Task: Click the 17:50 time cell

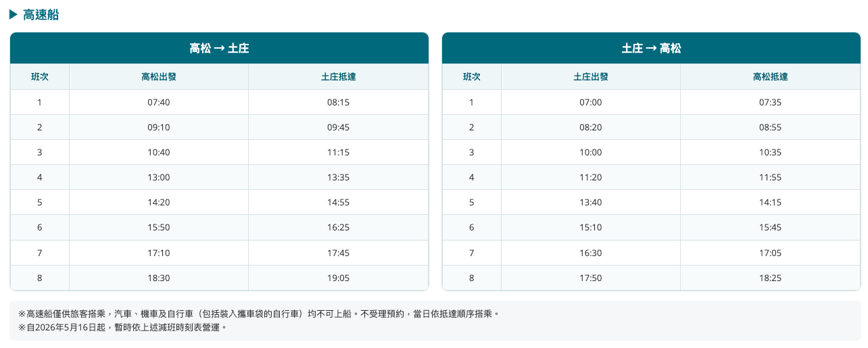Action: coord(591,278)
